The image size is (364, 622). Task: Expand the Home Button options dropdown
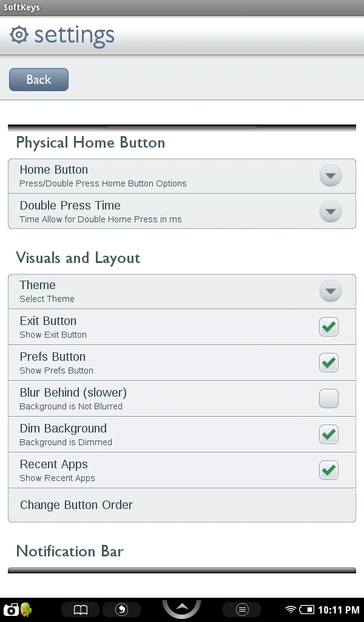point(330,176)
